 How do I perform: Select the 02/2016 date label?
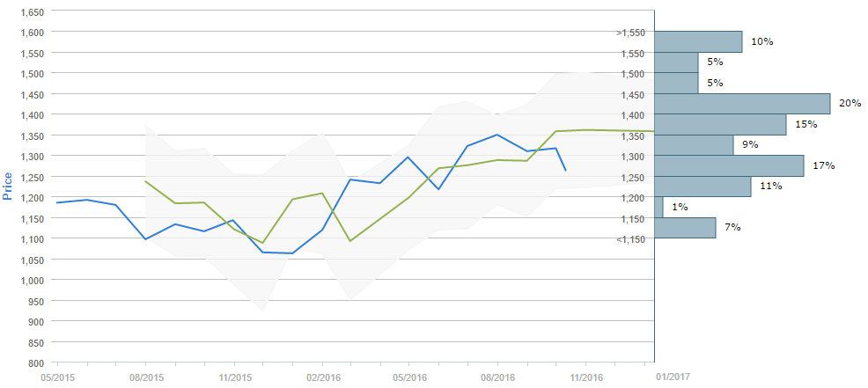click(x=321, y=377)
